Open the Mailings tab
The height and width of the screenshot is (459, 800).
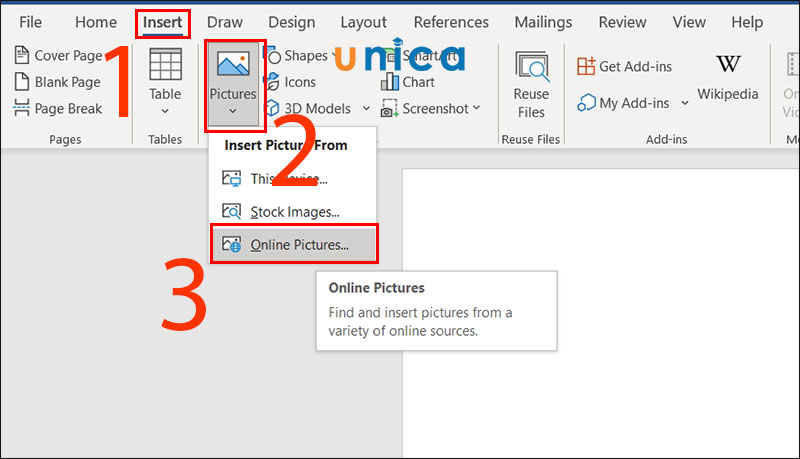[543, 22]
